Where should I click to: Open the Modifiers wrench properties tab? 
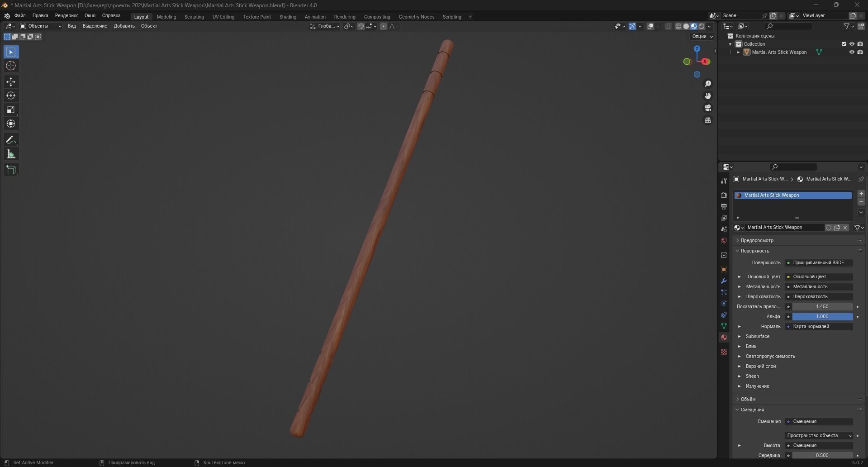pos(724,281)
